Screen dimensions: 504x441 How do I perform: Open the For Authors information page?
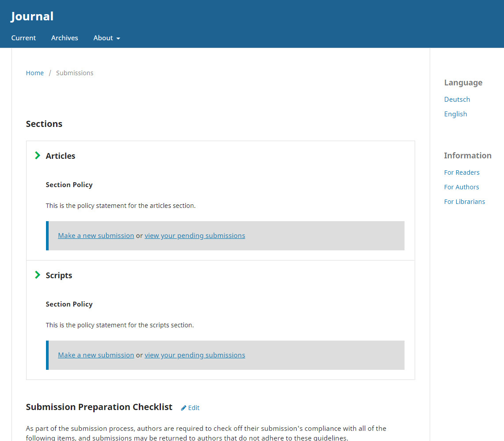pos(462,187)
